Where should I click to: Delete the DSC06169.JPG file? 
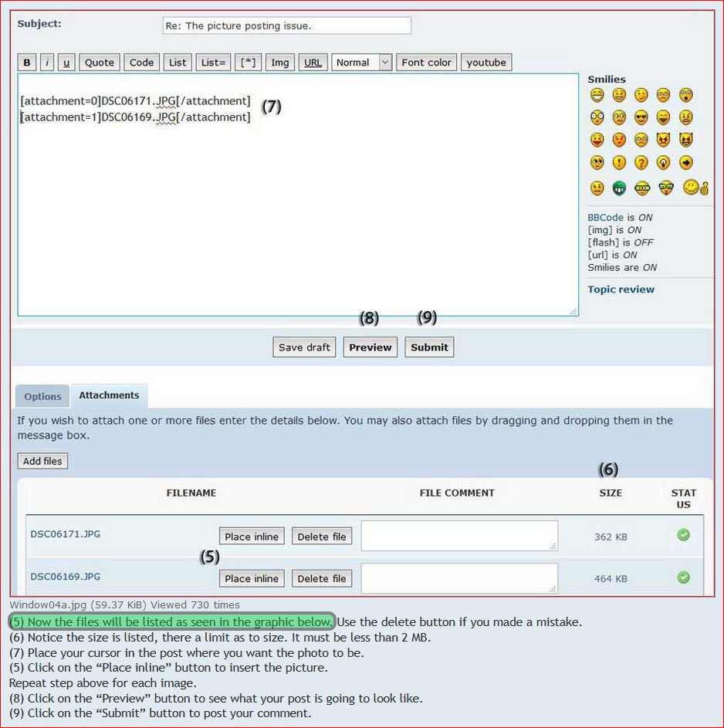pos(322,578)
